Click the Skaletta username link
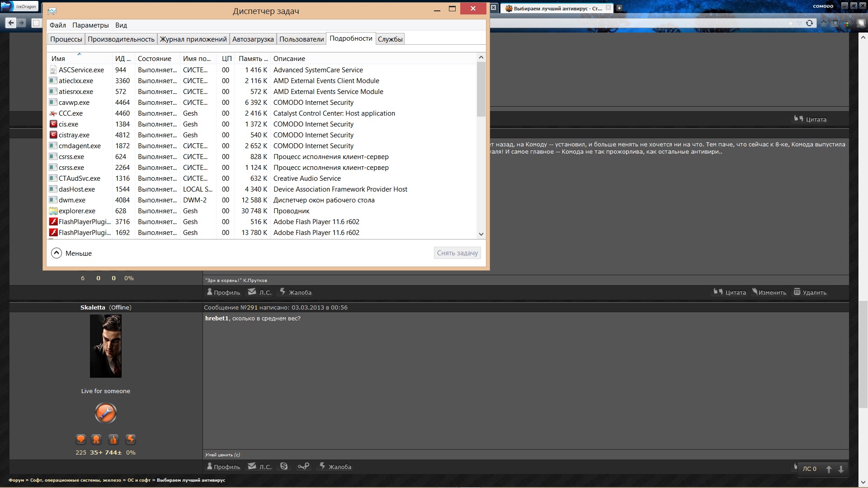Viewport: 868px width, 488px height. coord(93,307)
